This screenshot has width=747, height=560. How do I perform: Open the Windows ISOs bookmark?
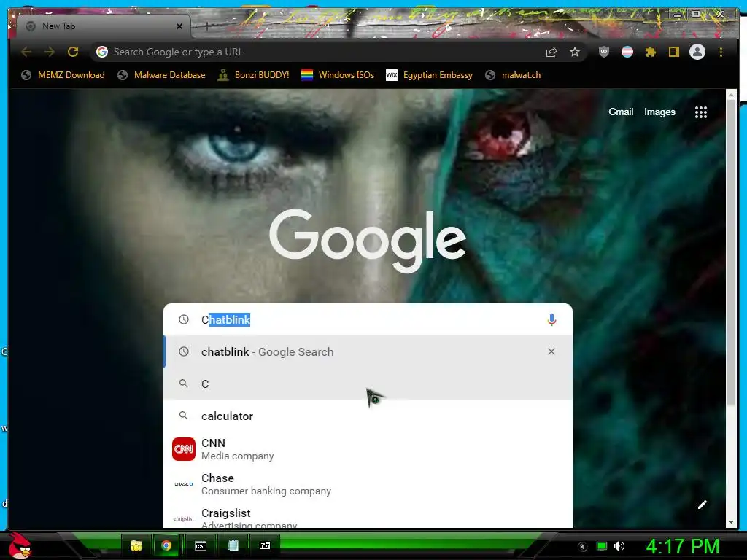[338, 75]
